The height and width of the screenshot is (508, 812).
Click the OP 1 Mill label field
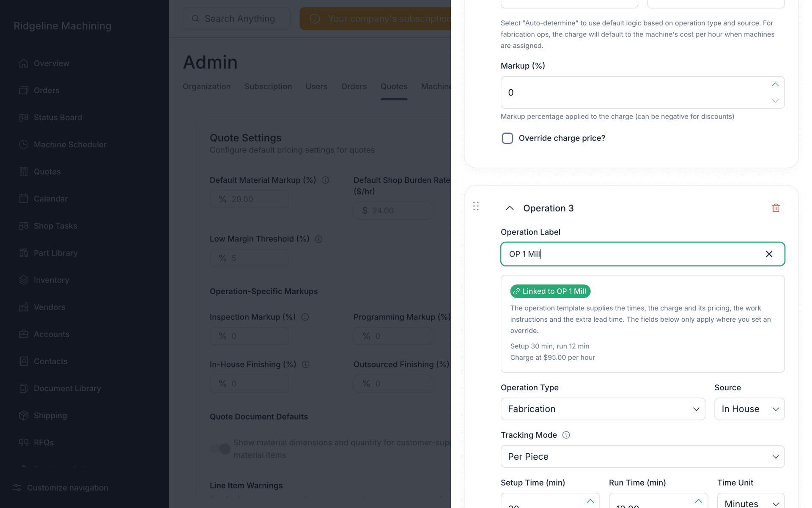tap(642, 254)
